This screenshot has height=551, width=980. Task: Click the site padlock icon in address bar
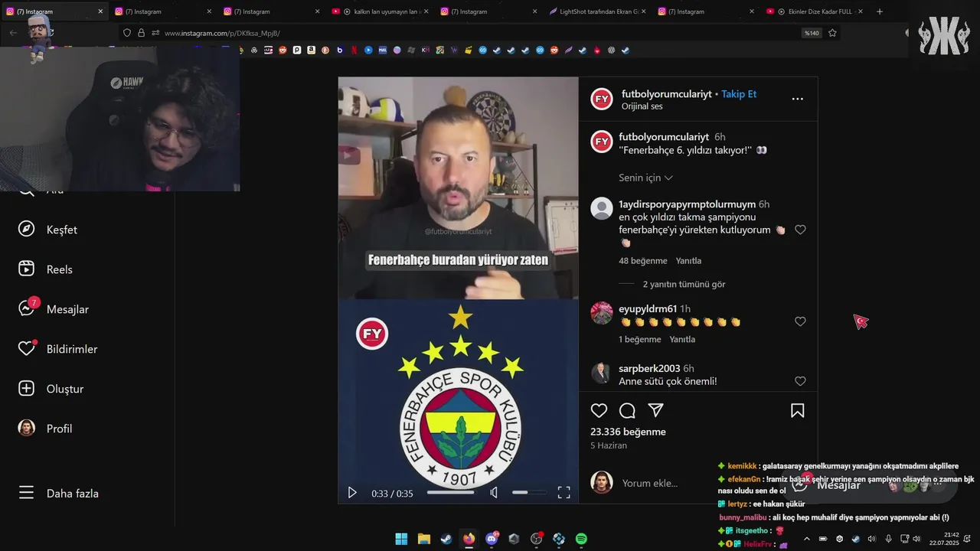(141, 33)
